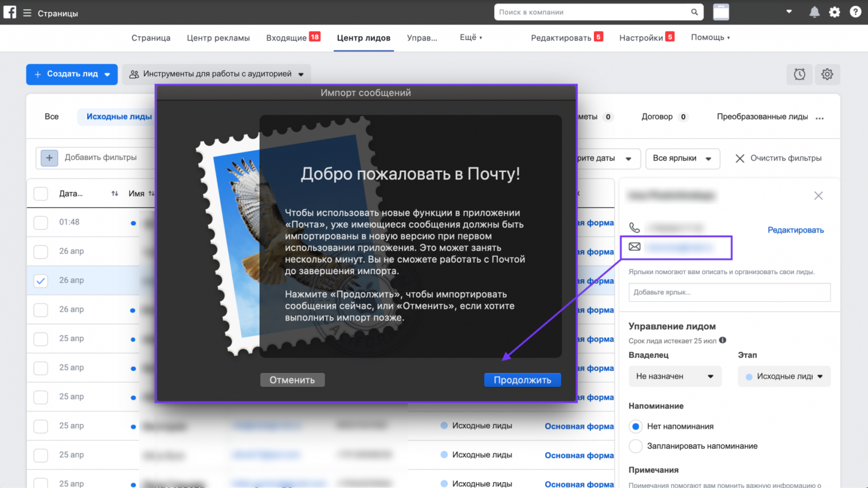Click Редактировать link in lead details
This screenshot has width=868, height=488.
click(x=796, y=230)
